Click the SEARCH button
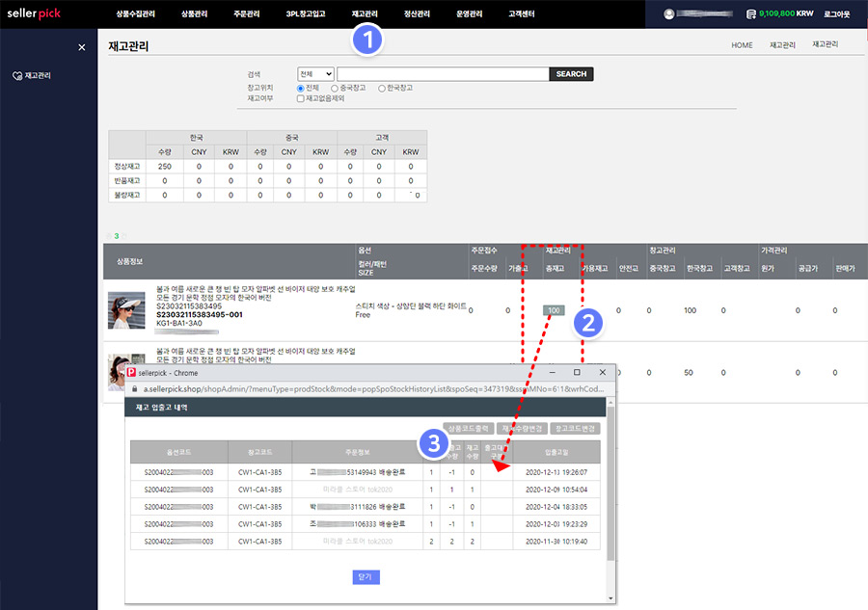 click(x=571, y=74)
